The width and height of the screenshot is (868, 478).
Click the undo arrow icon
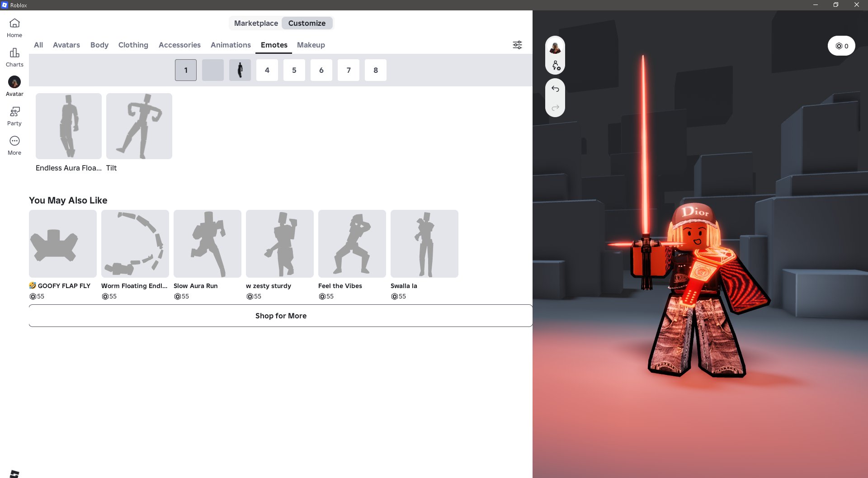pyautogui.click(x=555, y=89)
